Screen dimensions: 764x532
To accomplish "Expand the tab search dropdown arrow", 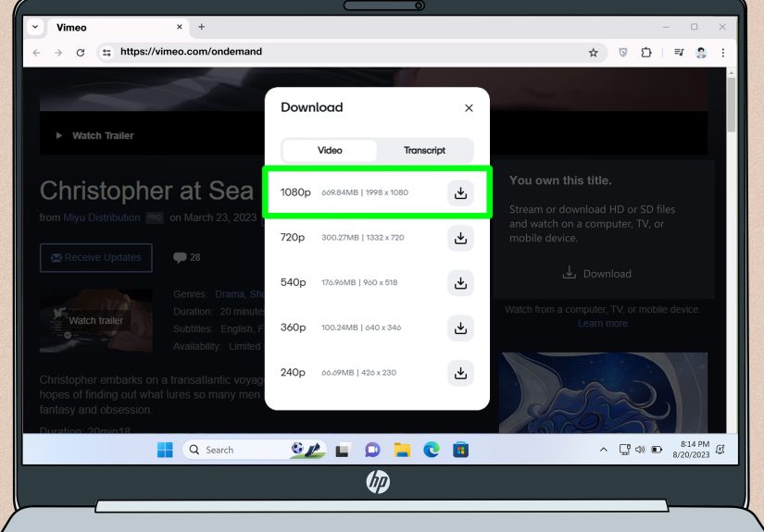I will click(35, 27).
